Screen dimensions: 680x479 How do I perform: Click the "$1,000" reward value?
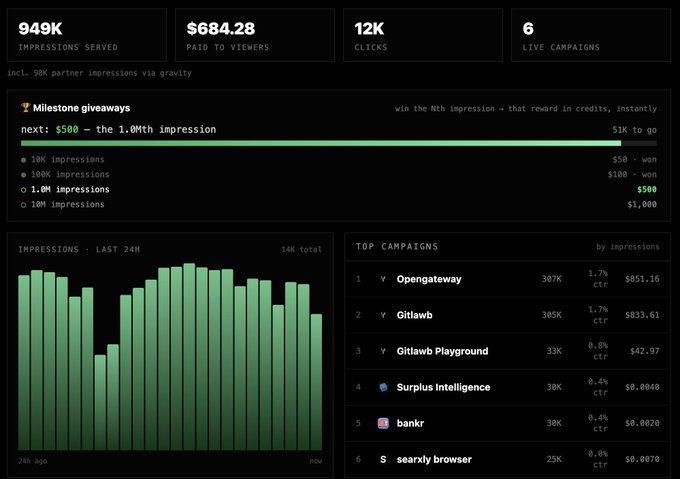[642, 204]
